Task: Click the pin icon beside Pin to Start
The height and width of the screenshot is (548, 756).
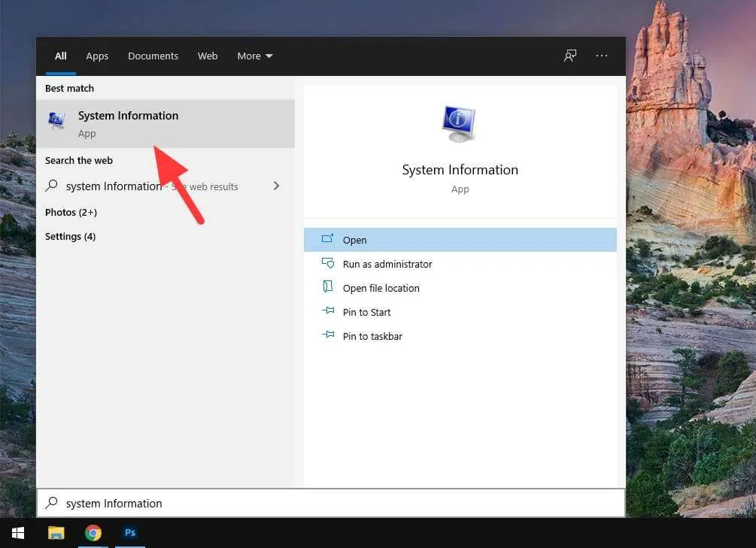Action: pos(328,310)
